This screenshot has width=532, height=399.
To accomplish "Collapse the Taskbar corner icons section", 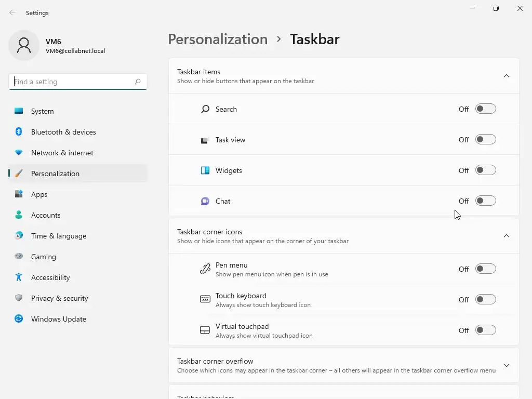I will [507, 236].
